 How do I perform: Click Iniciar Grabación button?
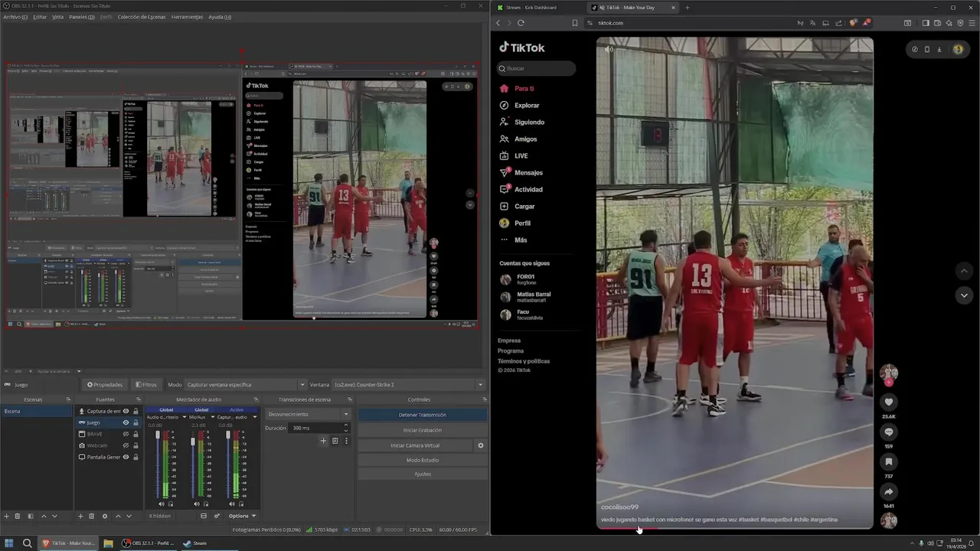(x=422, y=430)
